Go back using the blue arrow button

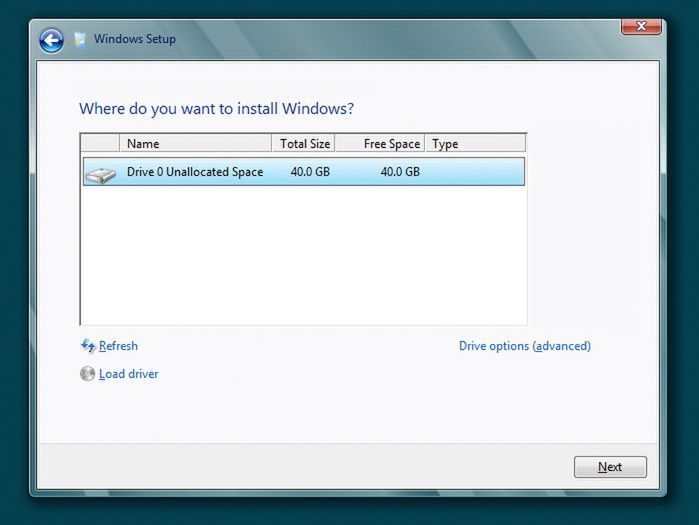(51, 41)
